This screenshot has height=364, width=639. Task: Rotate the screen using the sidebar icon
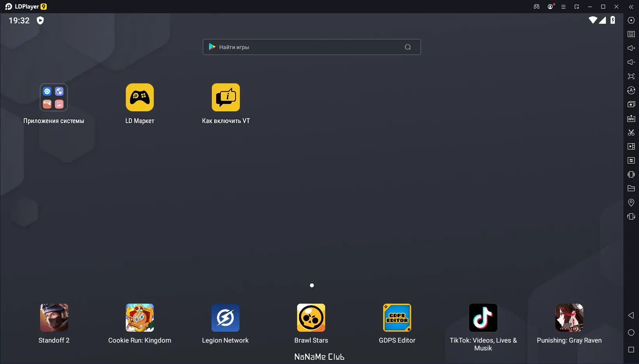(x=631, y=216)
